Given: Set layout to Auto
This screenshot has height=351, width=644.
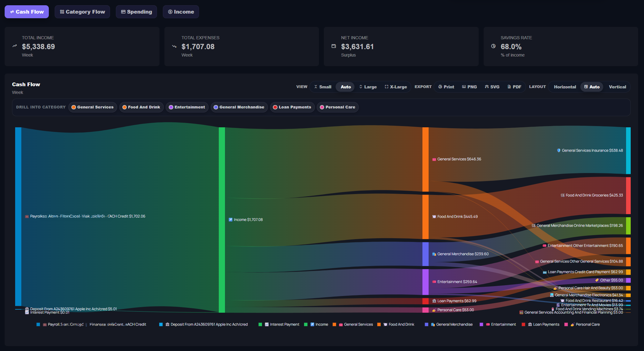Looking at the screenshot, I should click(x=592, y=87).
